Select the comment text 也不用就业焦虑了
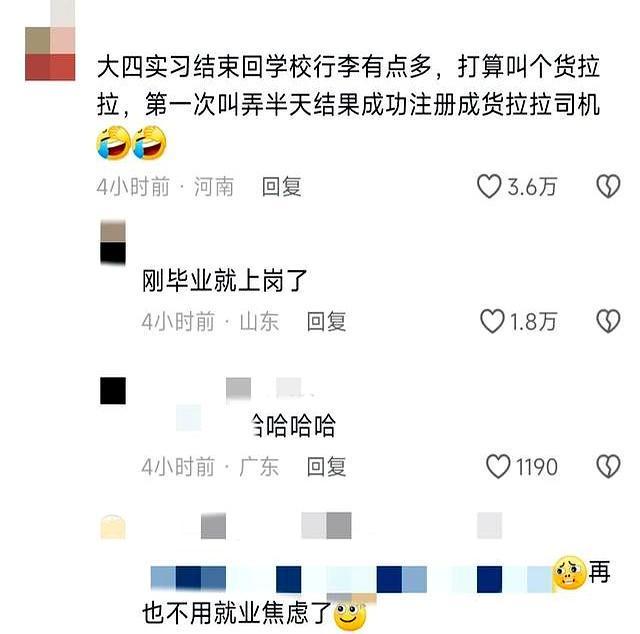The image size is (640, 634). (237, 614)
